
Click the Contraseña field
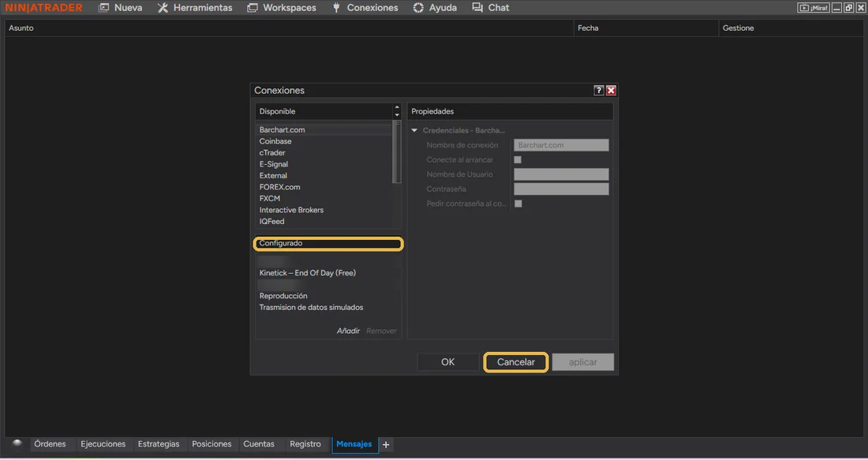point(561,189)
